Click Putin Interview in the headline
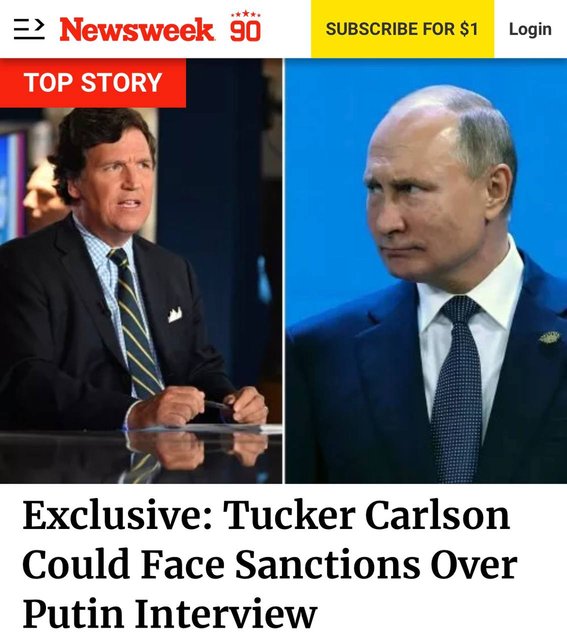This screenshot has height=640, width=567. click(x=169, y=613)
